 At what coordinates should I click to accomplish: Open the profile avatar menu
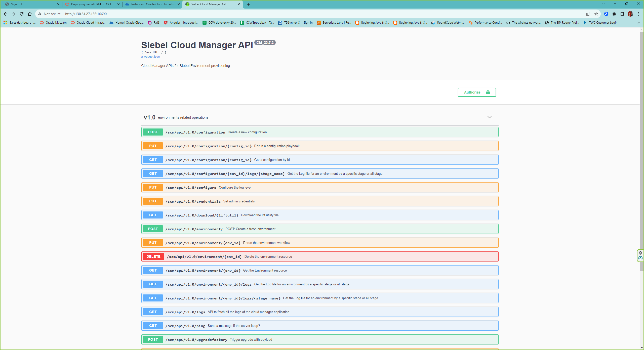click(x=630, y=14)
